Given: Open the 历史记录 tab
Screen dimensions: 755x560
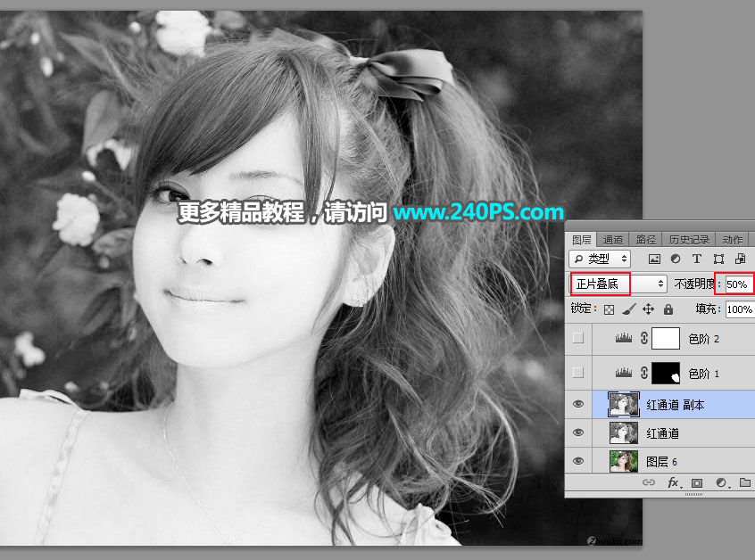Looking at the screenshot, I should tap(689, 240).
